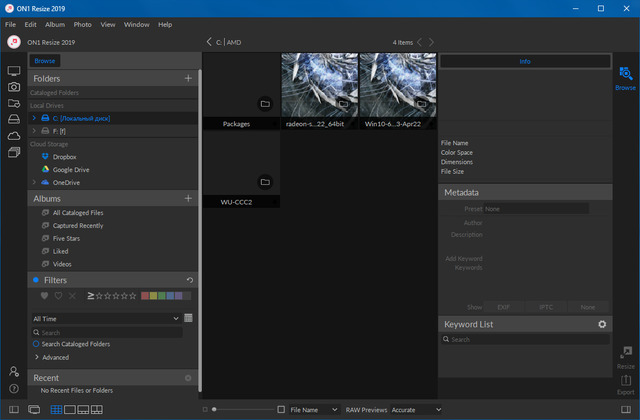Switch to grid thumbnail view
This screenshot has width=640, height=420.
56,410
